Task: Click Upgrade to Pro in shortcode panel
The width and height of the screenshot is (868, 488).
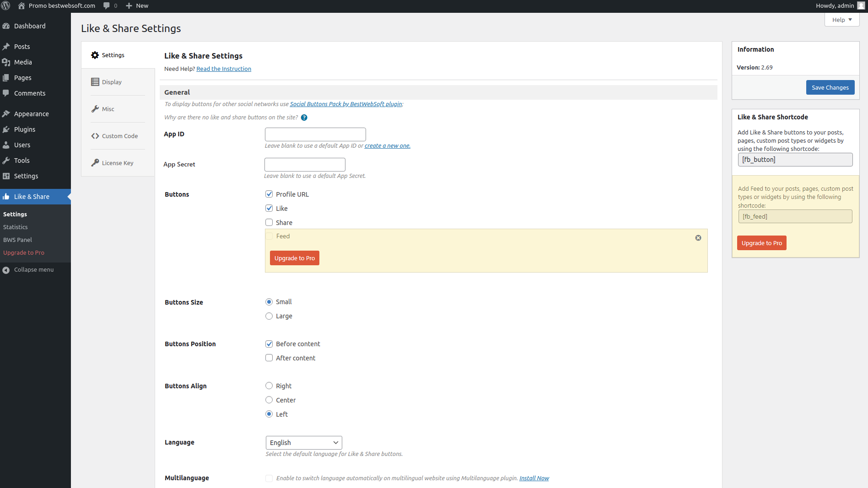Action: 762,243
